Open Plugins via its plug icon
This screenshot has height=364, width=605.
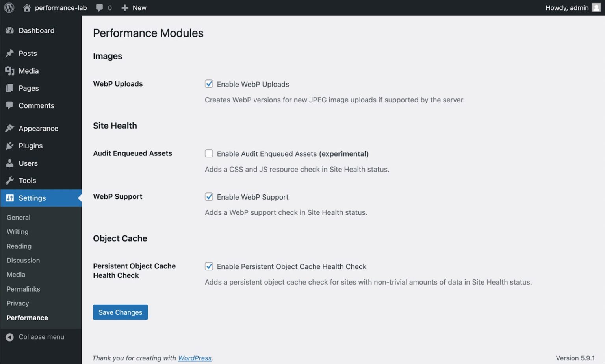(x=9, y=146)
